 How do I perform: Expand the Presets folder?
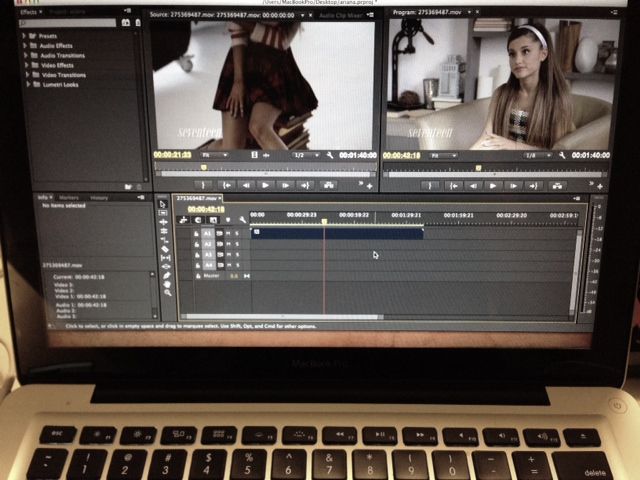tap(24, 36)
